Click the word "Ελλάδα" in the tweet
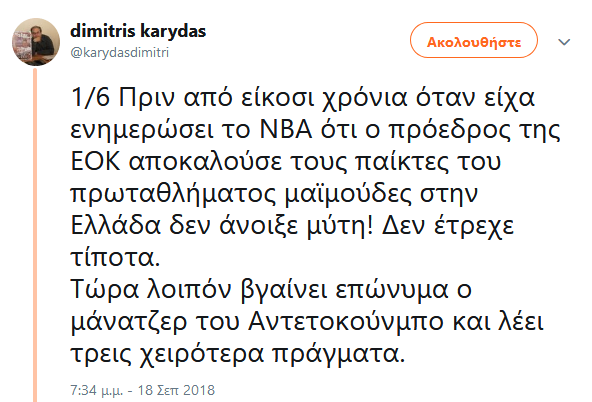 [x=116, y=226]
